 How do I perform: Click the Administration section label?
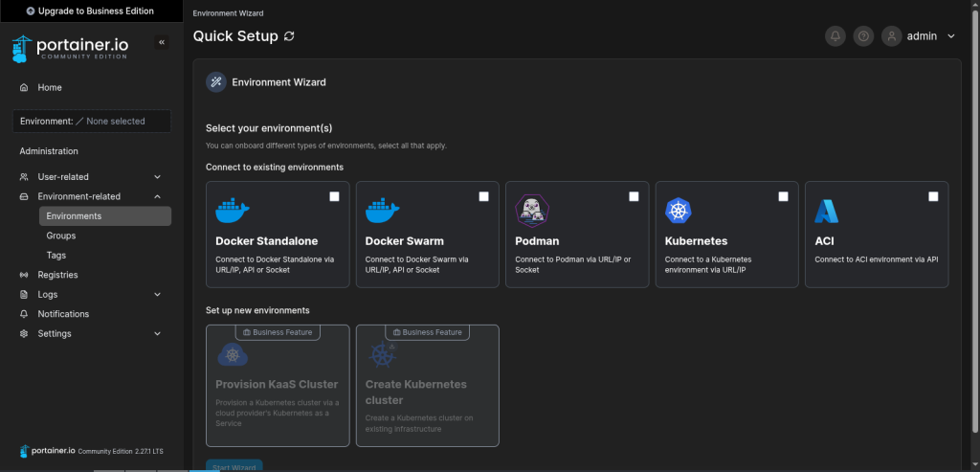tap(49, 151)
